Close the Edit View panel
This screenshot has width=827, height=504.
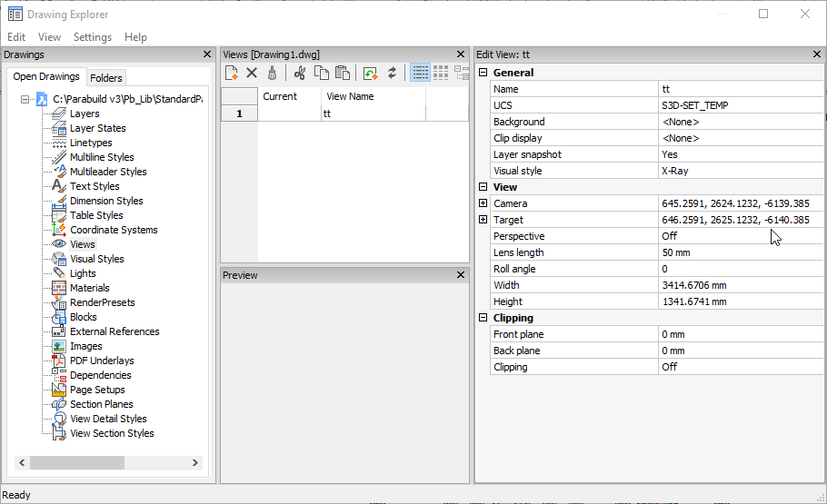(816, 54)
